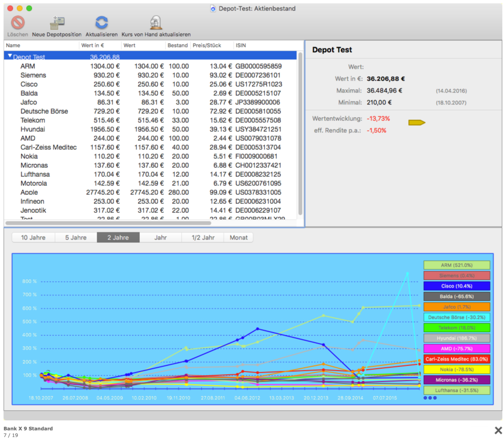Toggle Siemens (0.4%) legend entry
The width and height of the screenshot is (504, 441).
[x=457, y=275]
